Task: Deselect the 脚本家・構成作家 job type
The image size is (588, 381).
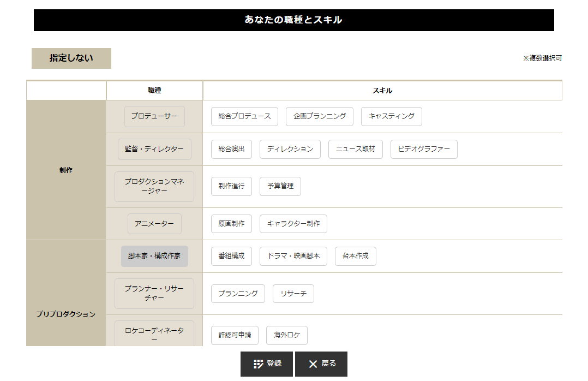Action: click(x=154, y=256)
